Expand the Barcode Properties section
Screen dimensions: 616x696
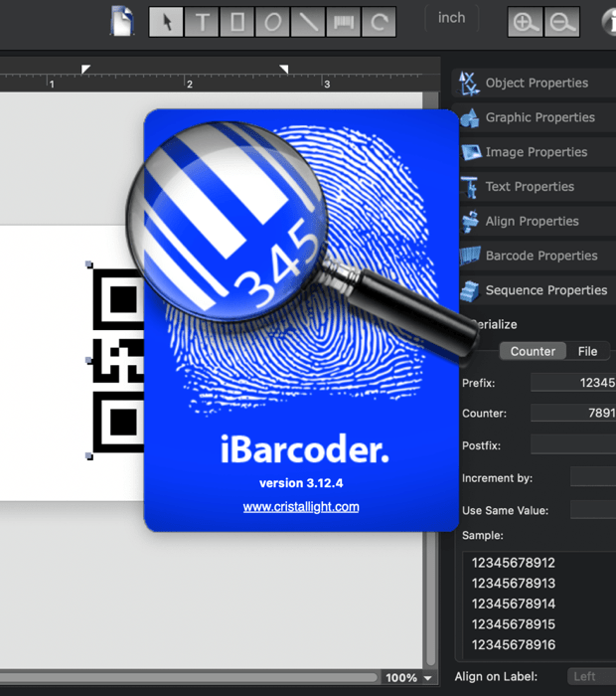(537, 256)
